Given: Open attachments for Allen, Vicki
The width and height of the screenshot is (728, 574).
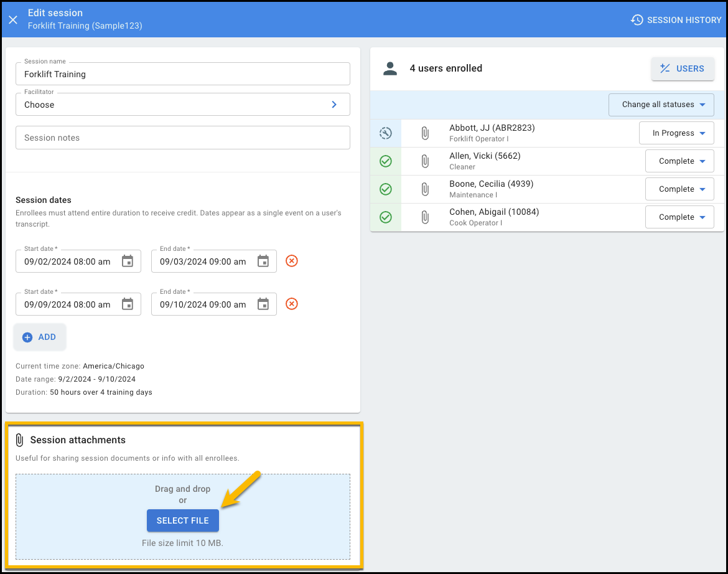Looking at the screenshot, I should (x=425, y=161).
